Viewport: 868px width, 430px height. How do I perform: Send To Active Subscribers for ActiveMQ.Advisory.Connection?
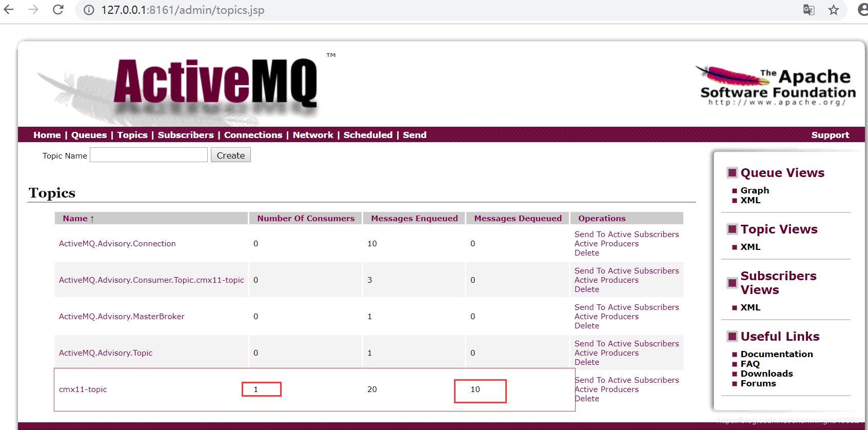(626, 234)
